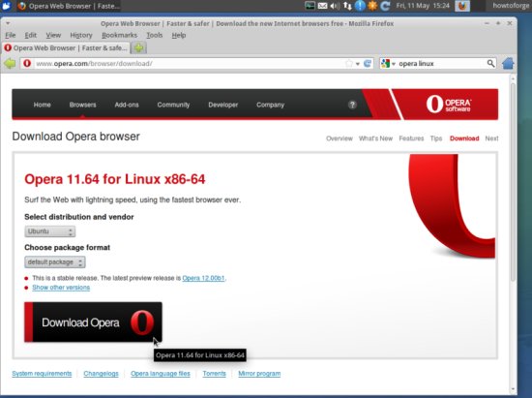The image size is (532, 398).
Task: Go to the Firefox home icon
Action: (508, 64)
